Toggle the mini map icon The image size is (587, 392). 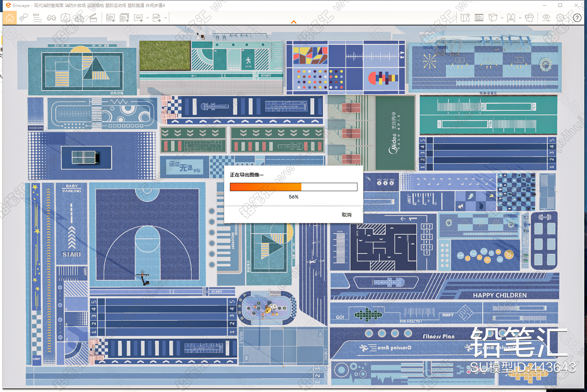465,18
